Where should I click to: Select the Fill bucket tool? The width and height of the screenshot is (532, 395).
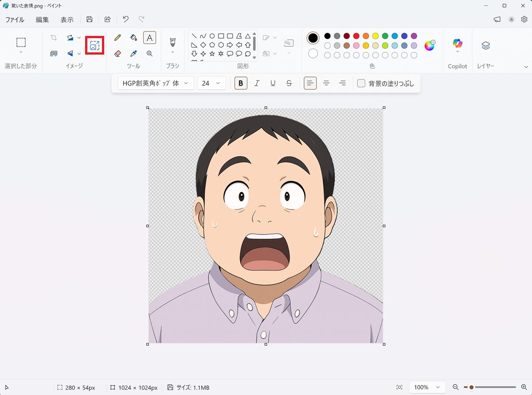[133, 38]
